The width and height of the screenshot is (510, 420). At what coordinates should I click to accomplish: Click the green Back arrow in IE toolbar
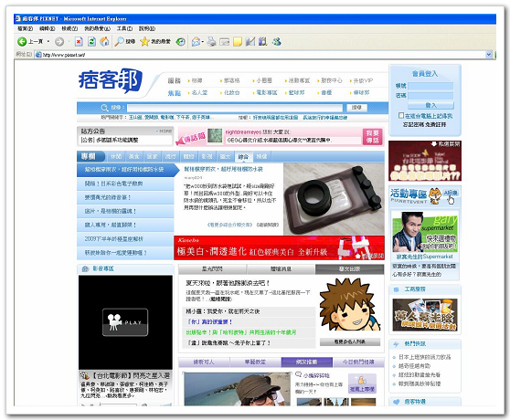[x=22, y=42]
